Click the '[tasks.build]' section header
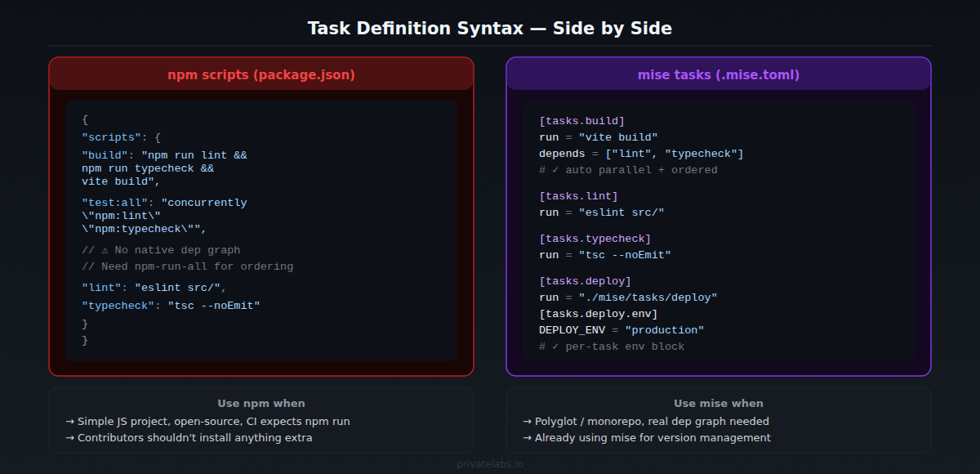 (581, 121)
